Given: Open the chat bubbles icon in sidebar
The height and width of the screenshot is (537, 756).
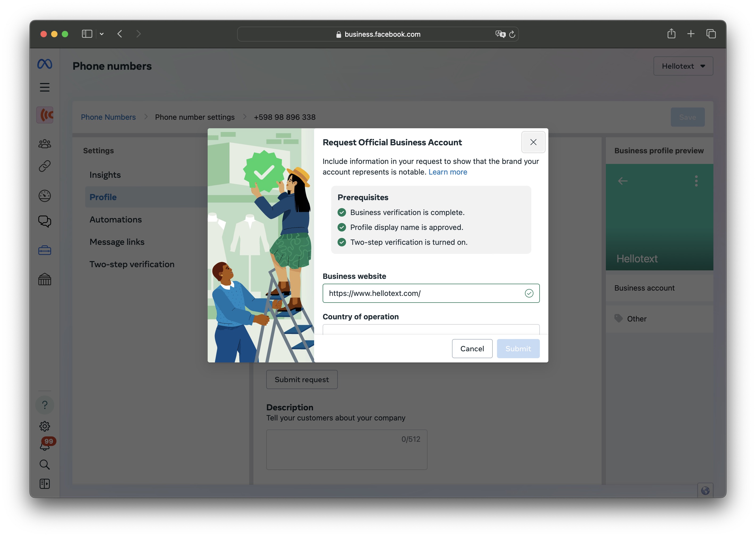Looking at the screenshot, I should click(45, 221).
